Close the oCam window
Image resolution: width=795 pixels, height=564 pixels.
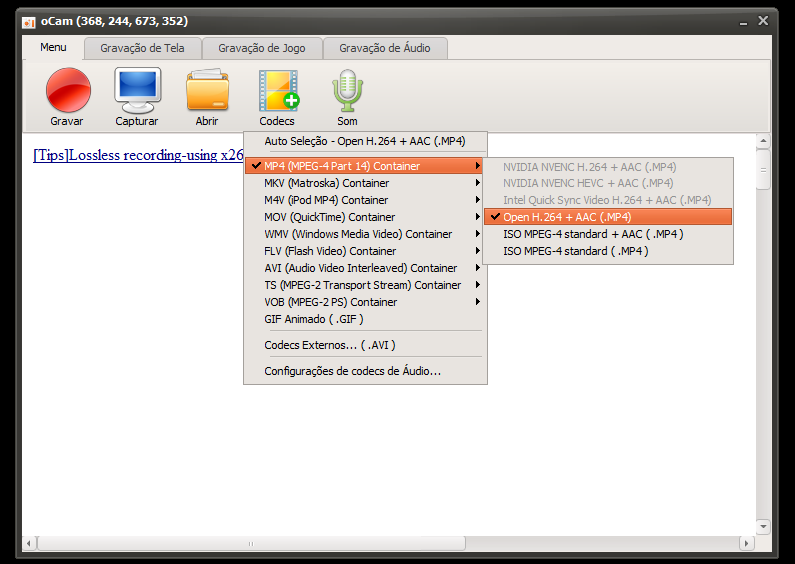[x=763, y=21]
